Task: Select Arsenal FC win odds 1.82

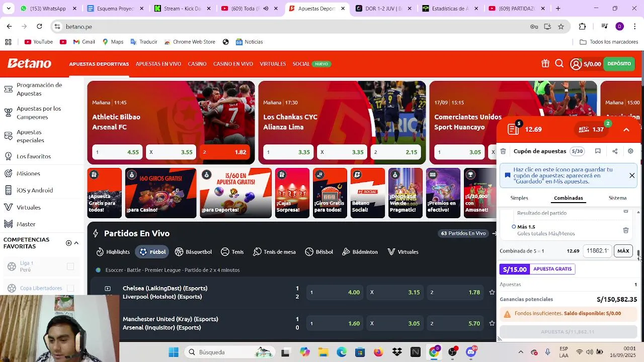Action: (225, 152)
